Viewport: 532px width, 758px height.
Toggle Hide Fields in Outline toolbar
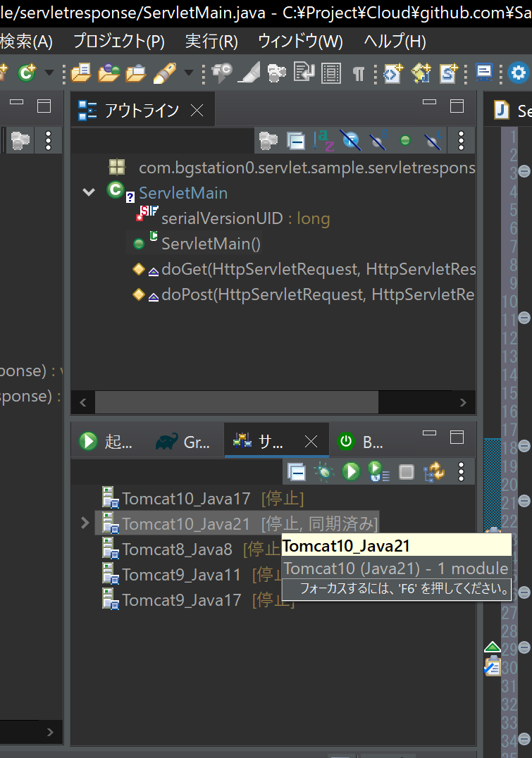pos(351,141)
